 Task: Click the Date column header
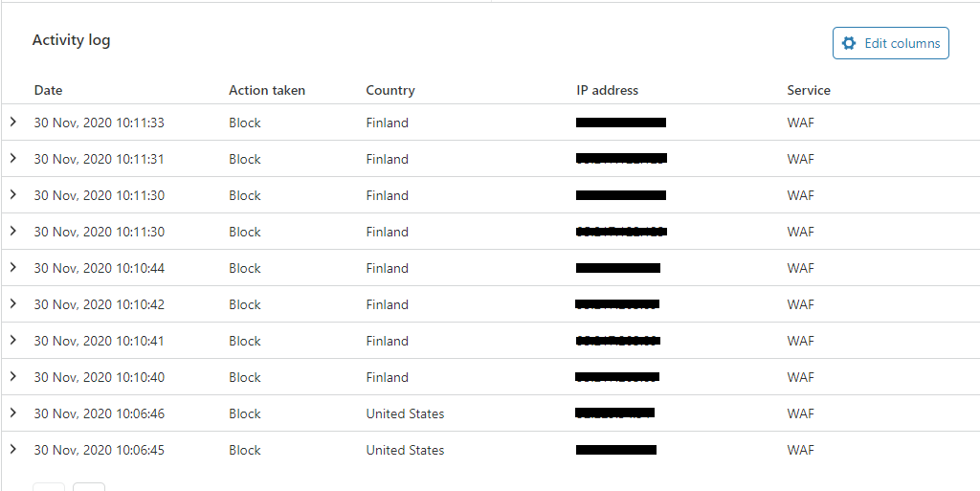(48, 90)
